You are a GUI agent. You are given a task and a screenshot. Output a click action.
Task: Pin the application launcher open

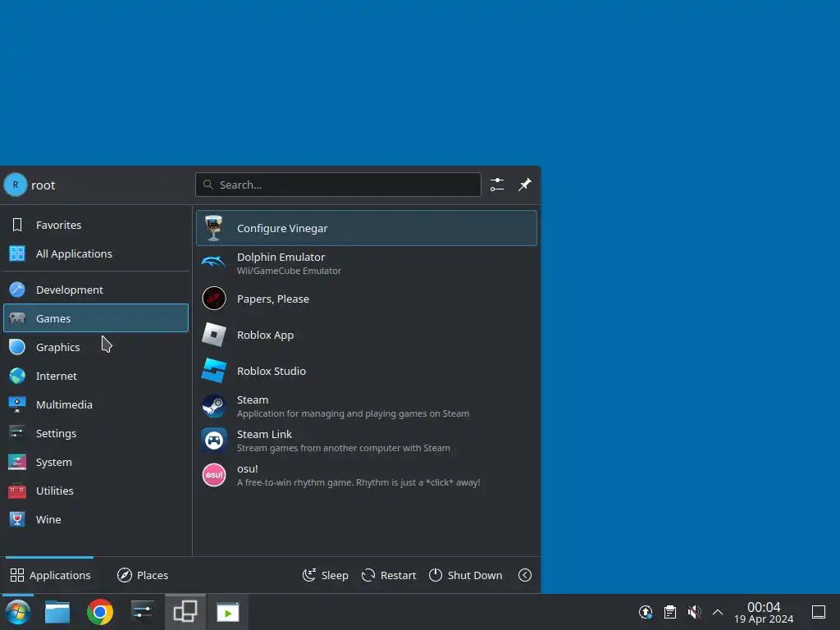(x=525, y=185)
